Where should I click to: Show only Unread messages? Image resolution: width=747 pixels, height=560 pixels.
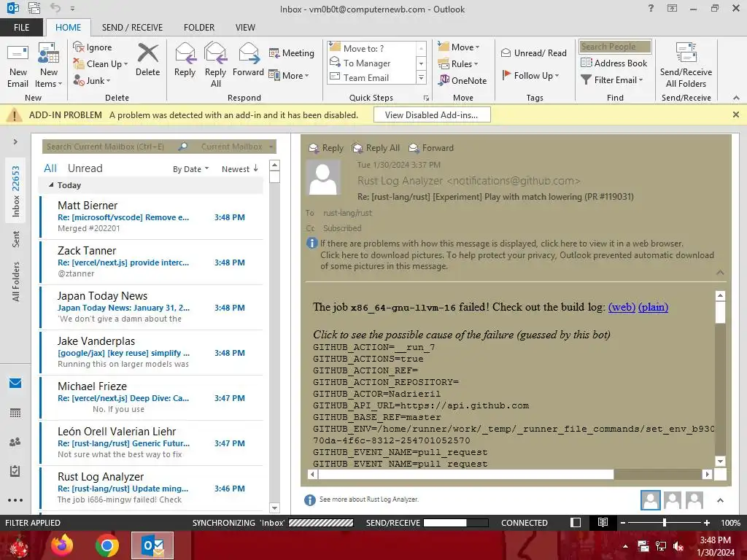point(85,168)
